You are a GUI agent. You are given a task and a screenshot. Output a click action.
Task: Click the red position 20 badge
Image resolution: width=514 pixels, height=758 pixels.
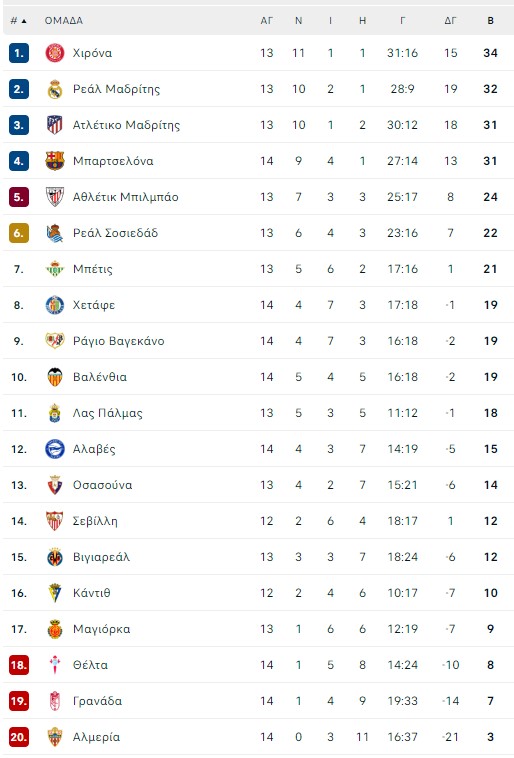coord(18,737)
